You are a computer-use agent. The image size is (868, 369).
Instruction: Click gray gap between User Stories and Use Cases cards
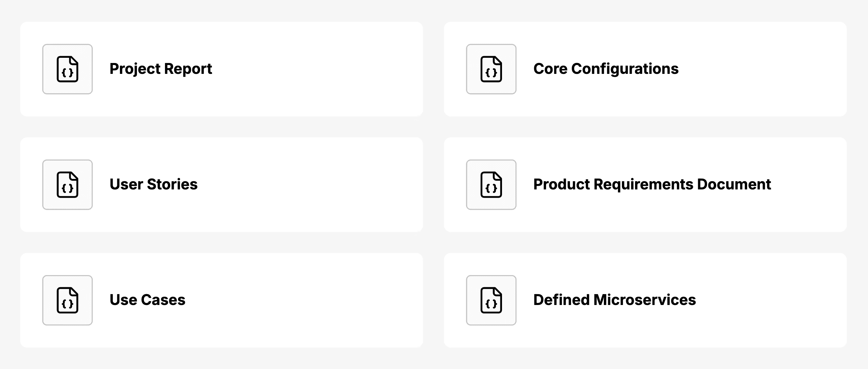click(x=221, y=242)
